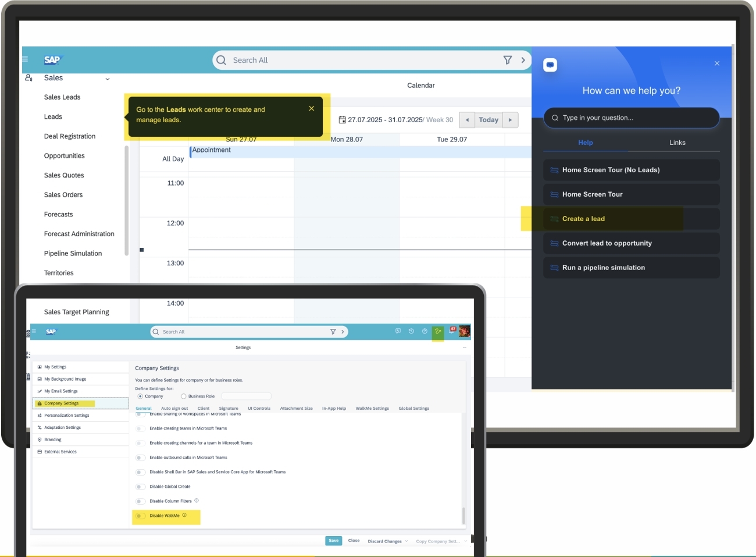Open the history clock icon in the Settings window header
Screen dimensions: 756x557
click(x=411, y=331)
